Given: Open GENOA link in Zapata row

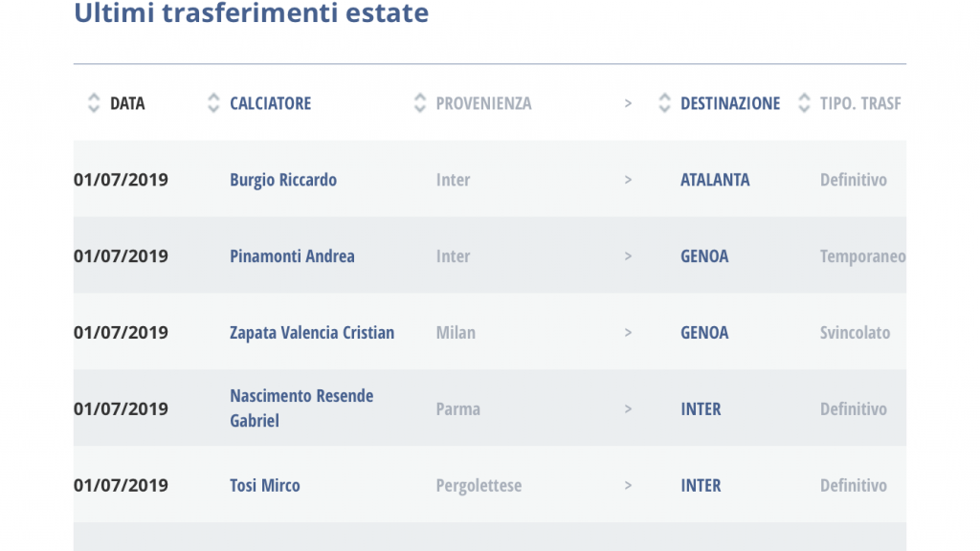Looking at the screenshot, I should (704, 332).
